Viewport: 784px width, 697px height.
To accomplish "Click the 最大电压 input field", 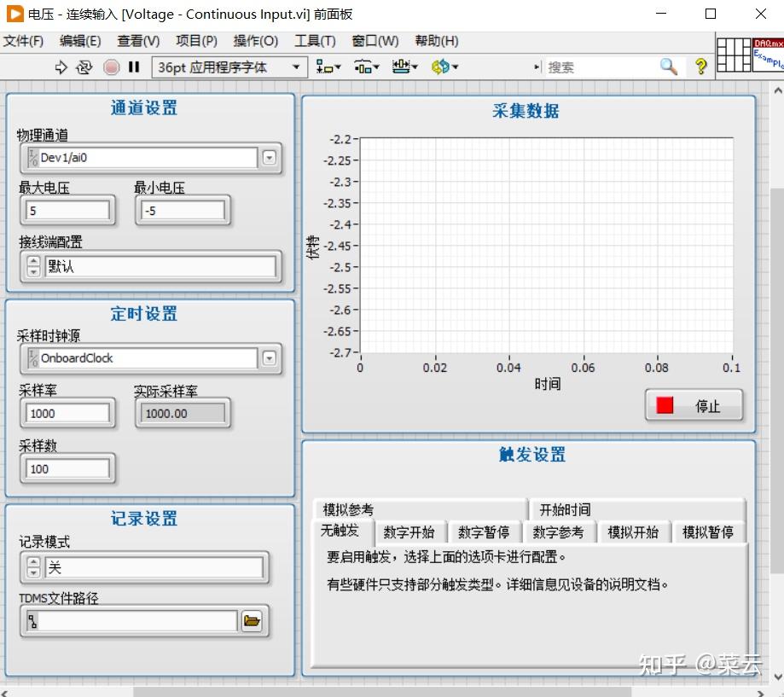I will pos(67,211).
